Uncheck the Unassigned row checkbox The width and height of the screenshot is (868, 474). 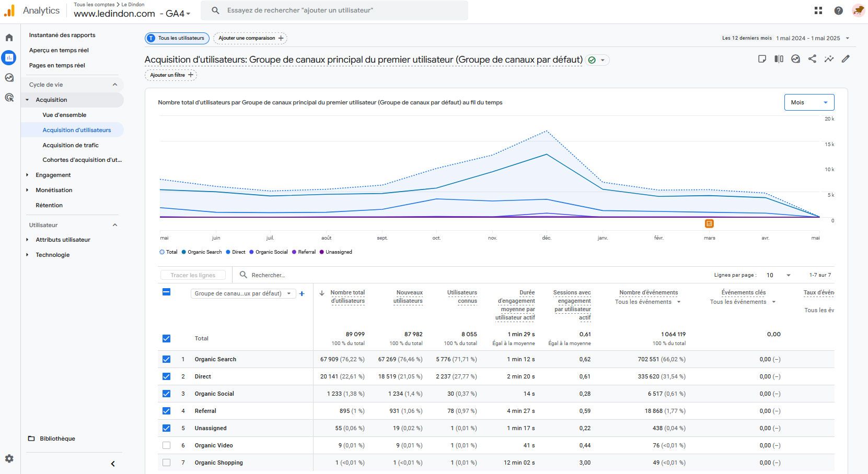click(x=166, y=428)
